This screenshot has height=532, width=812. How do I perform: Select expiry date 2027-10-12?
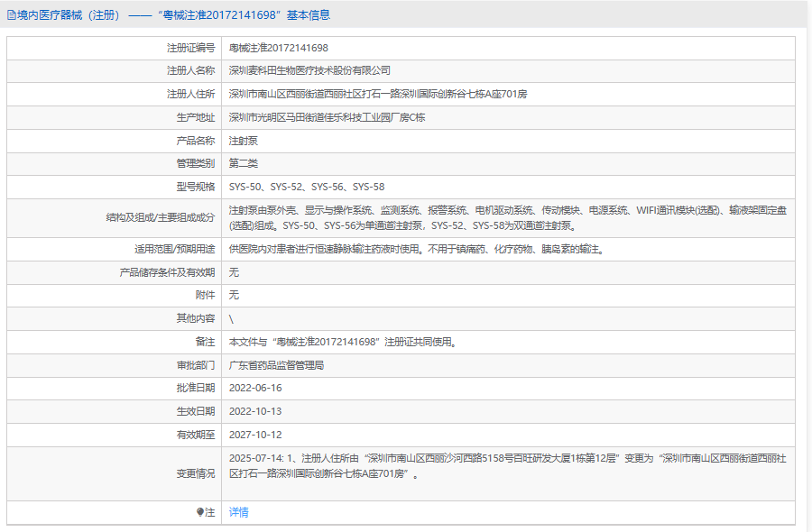coord(255,435)
